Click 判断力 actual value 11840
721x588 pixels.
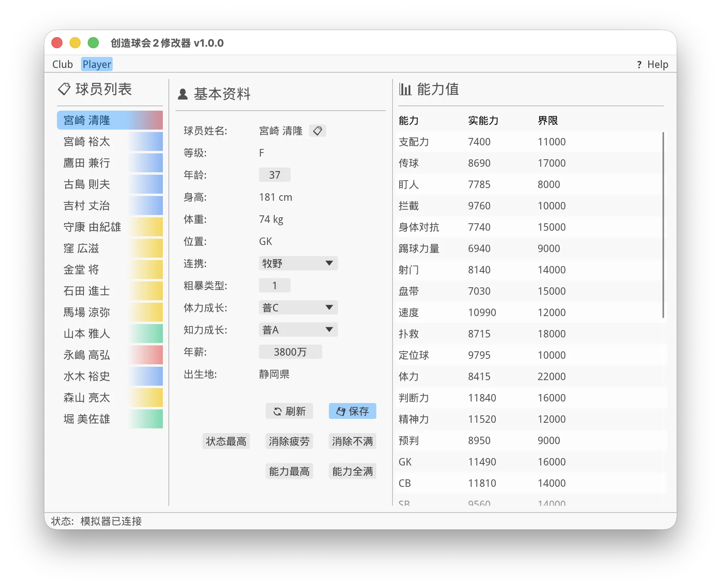point(482,398)
